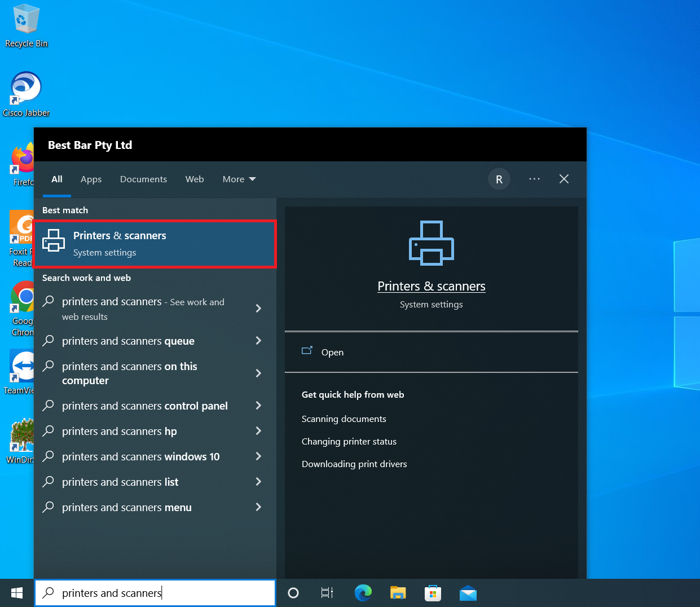Expand arrow for 'printers and scanners hp'
700x607 pixels.
258,430
